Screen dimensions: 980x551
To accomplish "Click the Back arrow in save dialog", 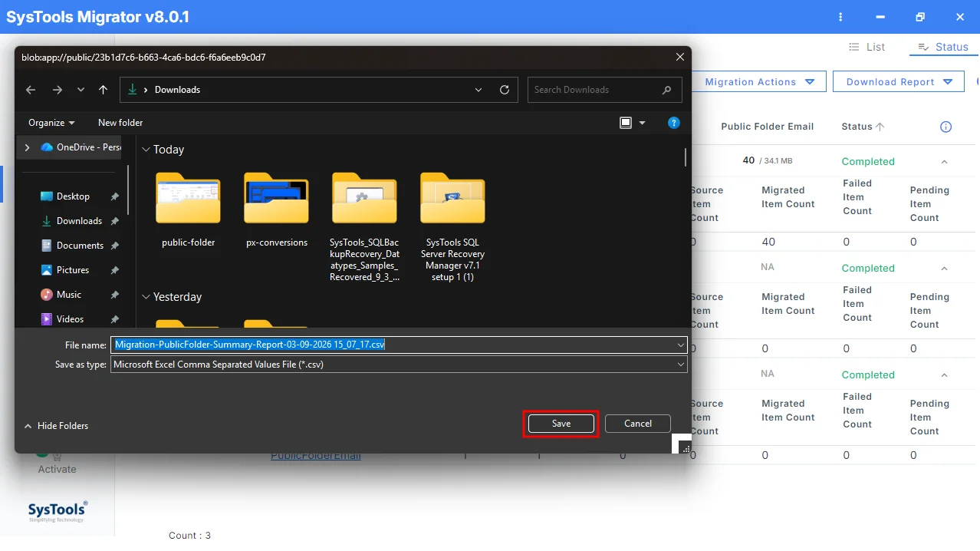I will 31,90.
